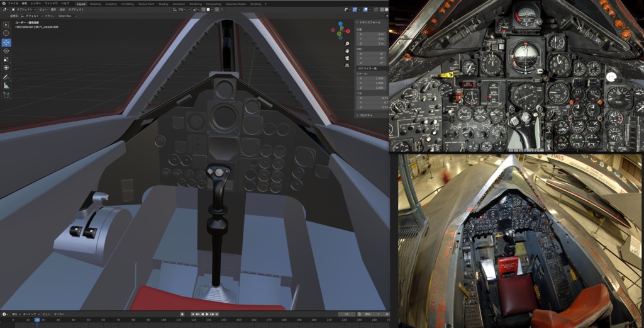
Task: Open the Window menu
Action: (x=51, y=4)
